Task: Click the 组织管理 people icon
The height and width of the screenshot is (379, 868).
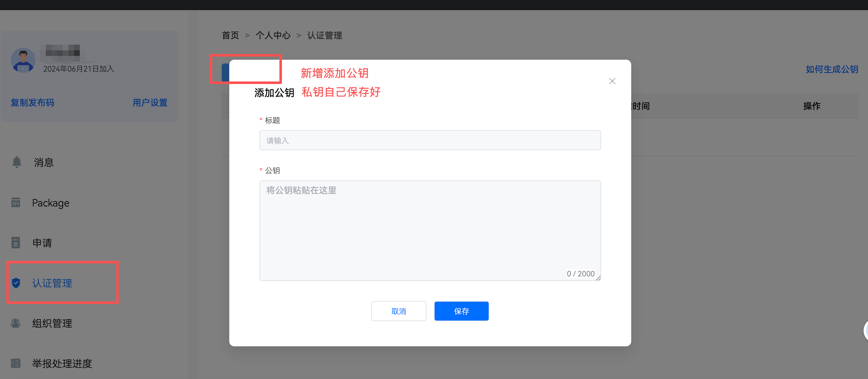Action: point(15,323)
